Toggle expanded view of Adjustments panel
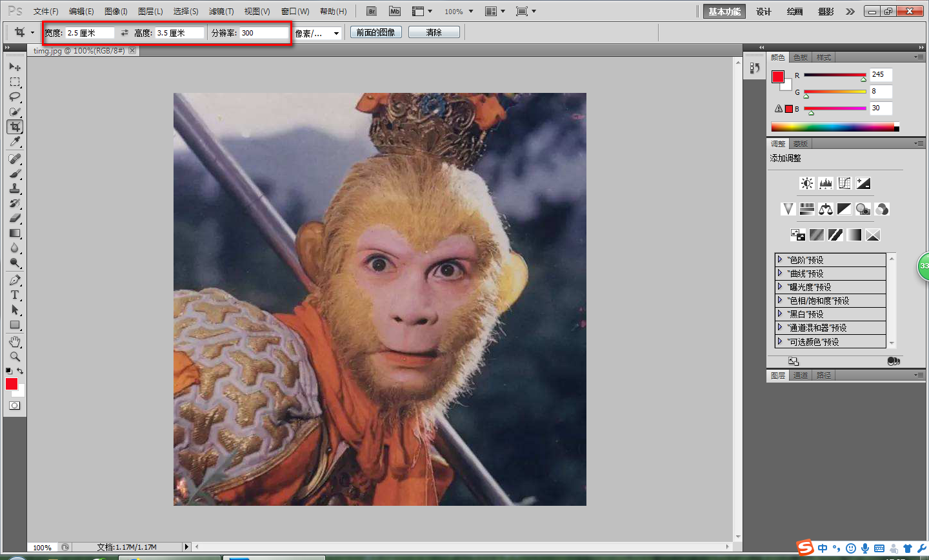The height and width of the screenshot is (560, 929). coord(794,361)
